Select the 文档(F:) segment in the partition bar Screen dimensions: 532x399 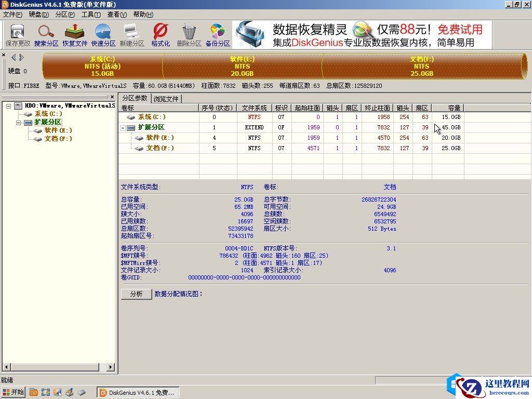click(x=421, y=66)
